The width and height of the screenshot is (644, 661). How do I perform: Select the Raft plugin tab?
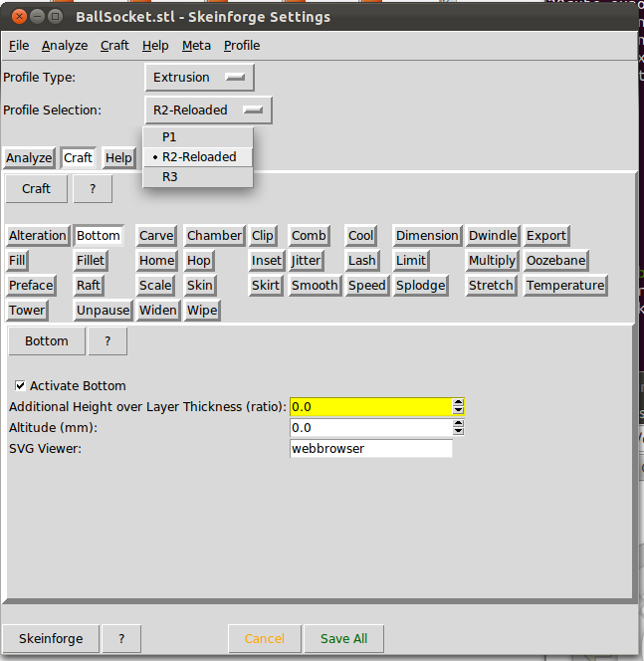(x=89, y=286)
